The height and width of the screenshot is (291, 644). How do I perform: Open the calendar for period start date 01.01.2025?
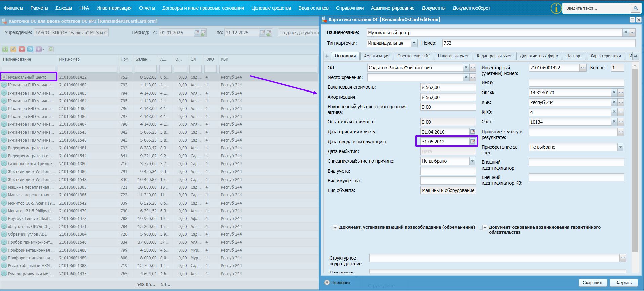(x=197, y=33)
